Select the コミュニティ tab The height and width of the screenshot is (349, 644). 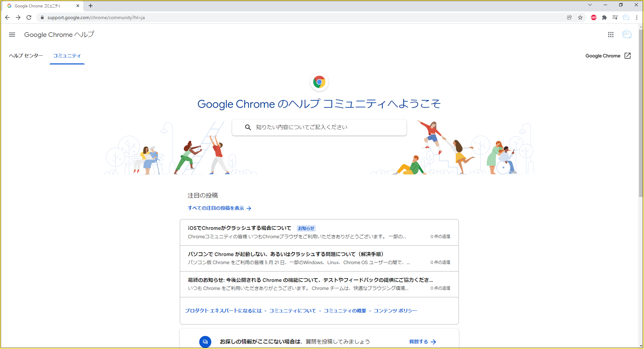(67, 56)
